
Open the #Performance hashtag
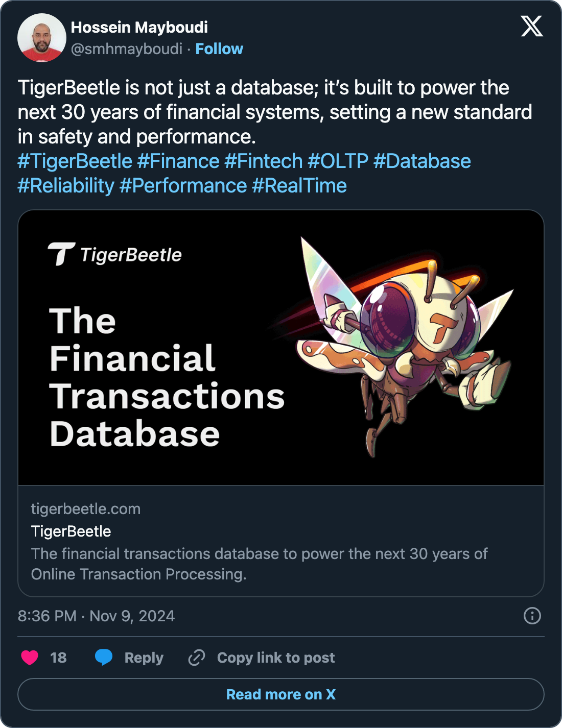coord(183,186)
